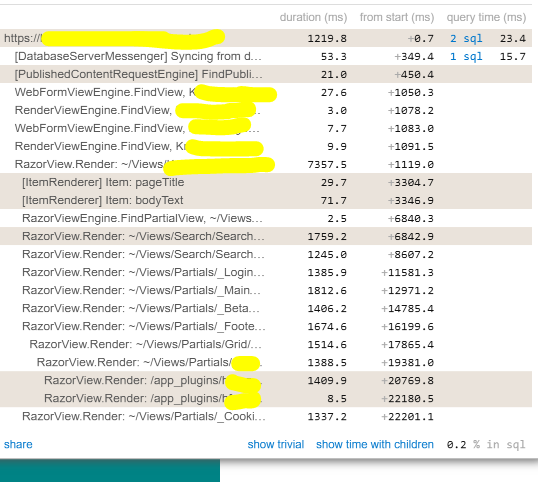Click the from start (ms) column header
The height and width of the screenshot is (482, 538).
pyautogui.click(x=397, y=17)
